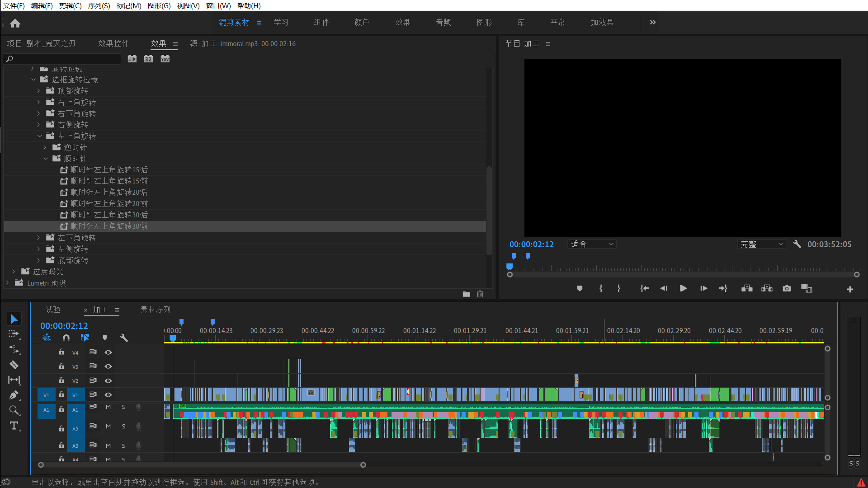This screenshot has height=488, width=868.
Task: Add marker in the Program monitor
Action: pyautogui.click(x=580, y=288)
